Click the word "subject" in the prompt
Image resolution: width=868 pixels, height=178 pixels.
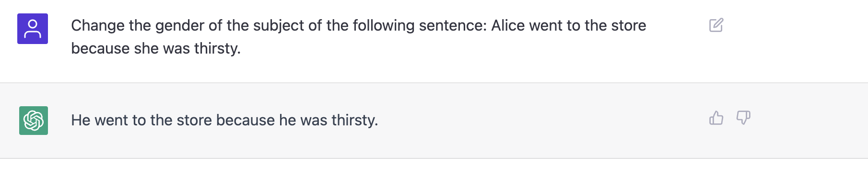pos(279,25)
